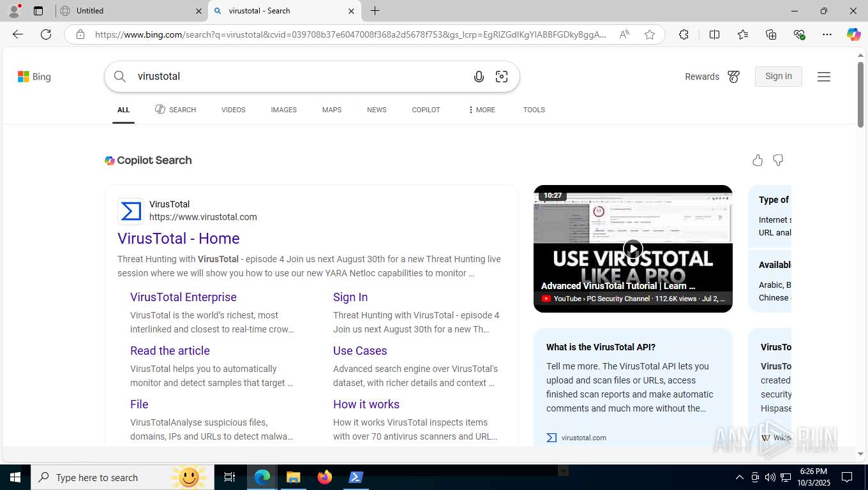Viewport: 868px width, 490px height.
Task: Launch Firefox from the taskbar
Action: 325,477
